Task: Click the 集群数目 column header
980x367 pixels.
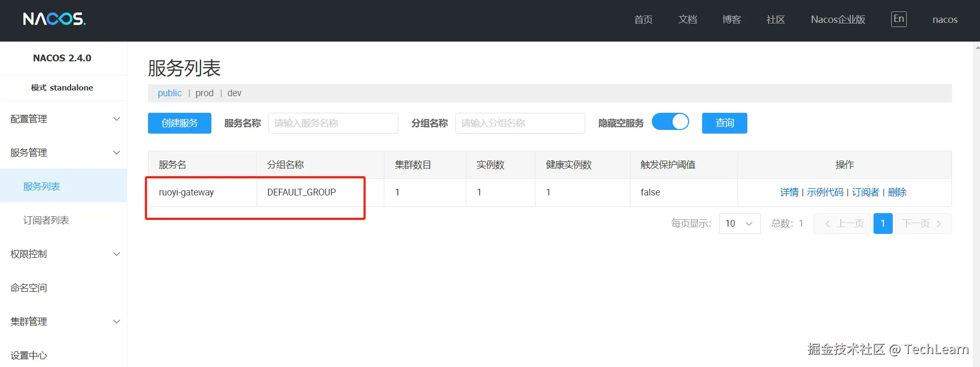Action: tap(425, 165)
